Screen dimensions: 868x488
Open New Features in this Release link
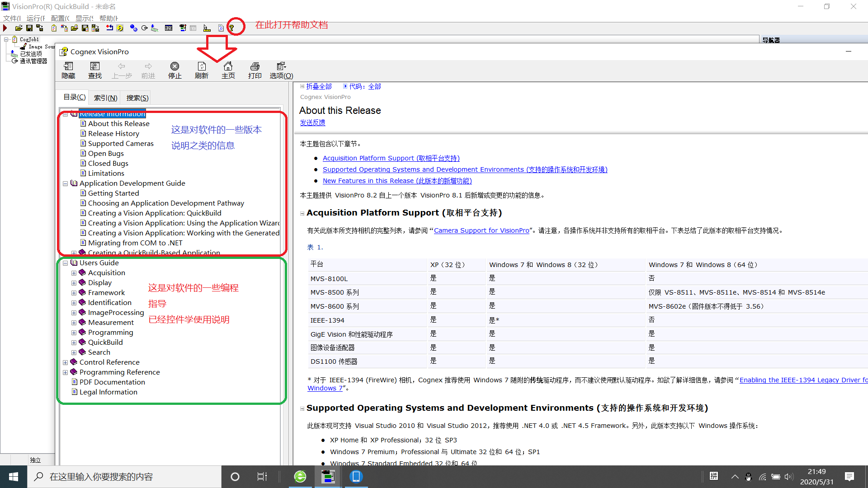[x=397, y=181]
